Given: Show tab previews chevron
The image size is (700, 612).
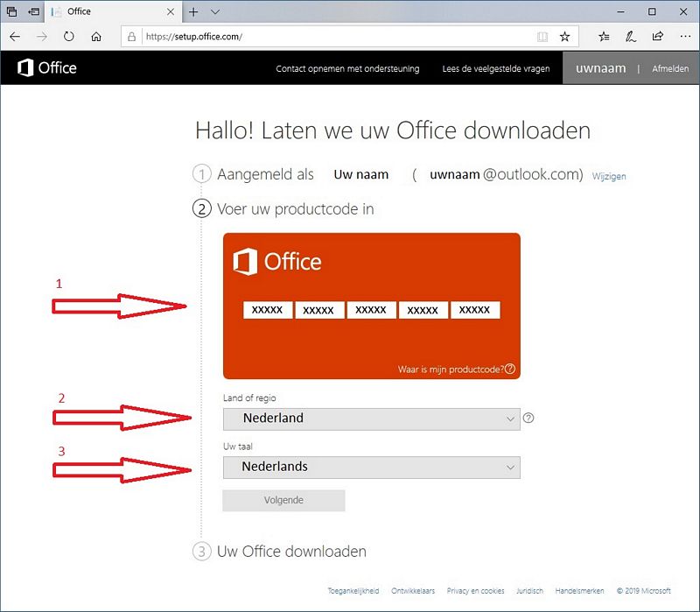Looking at the screenshot, I should [x=215, y=12].
